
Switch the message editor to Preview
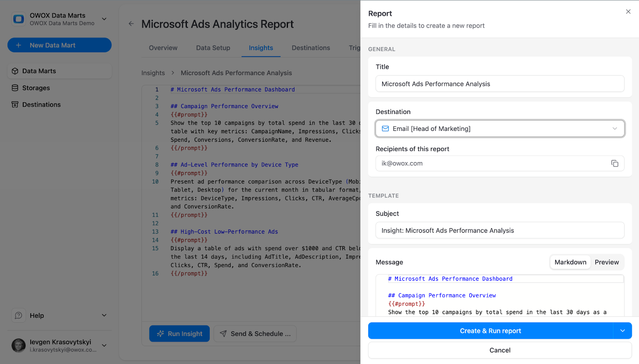point(606,262)
